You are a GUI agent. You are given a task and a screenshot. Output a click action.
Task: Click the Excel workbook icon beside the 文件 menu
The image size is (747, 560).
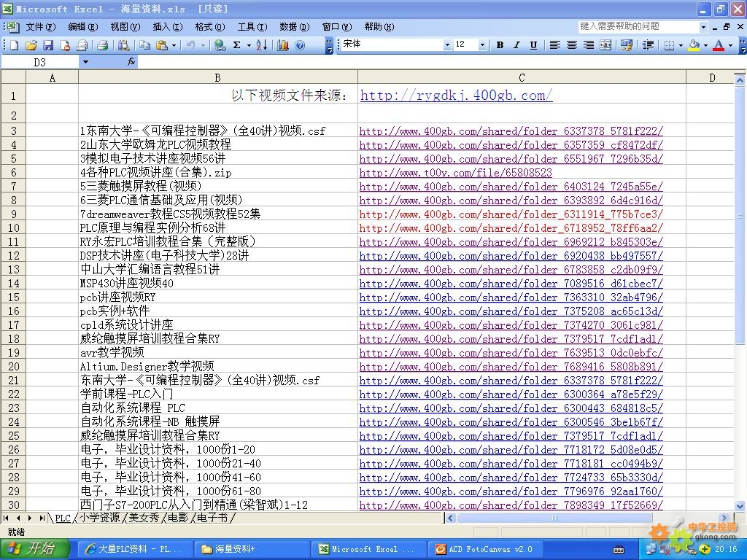pyautogui.click(x=12, y=27)
